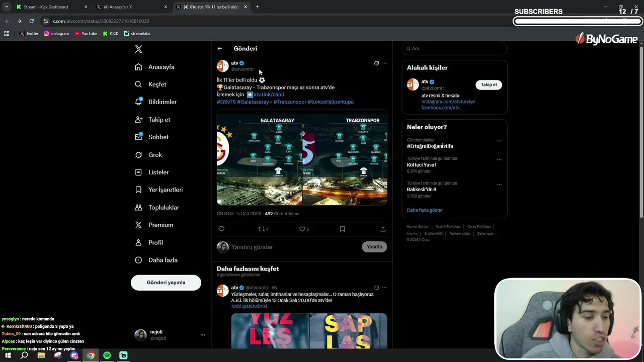Open more options on A.B.İ. post
The height and width of the screenshot is (362, 644).
pyautogui.click(x=384, y=288)
